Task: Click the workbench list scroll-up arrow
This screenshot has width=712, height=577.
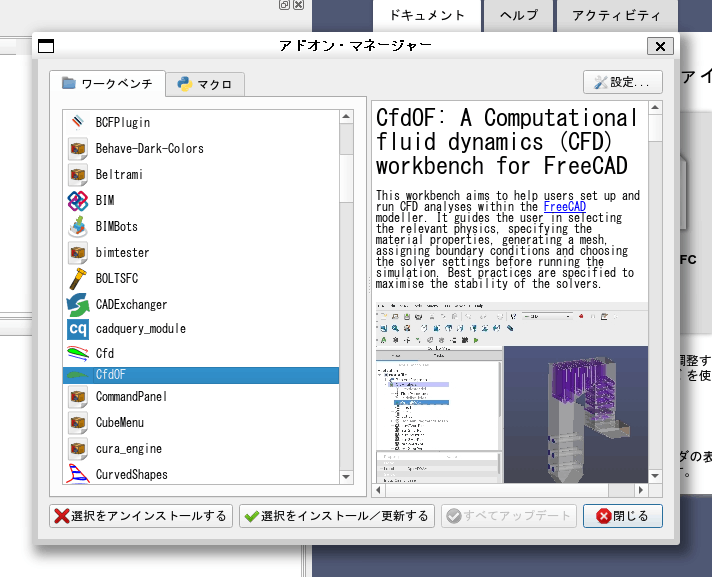Action: (x=346, y=117)
